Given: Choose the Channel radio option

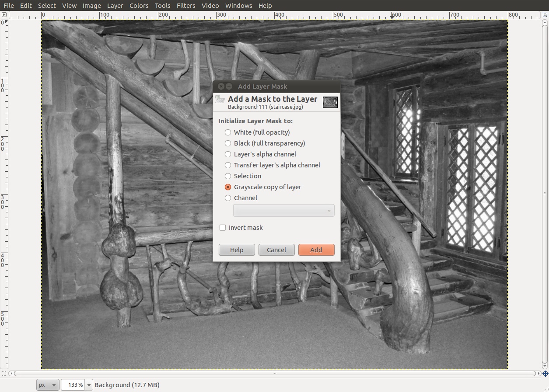Looking at the screenshot, I should [241, 198].
